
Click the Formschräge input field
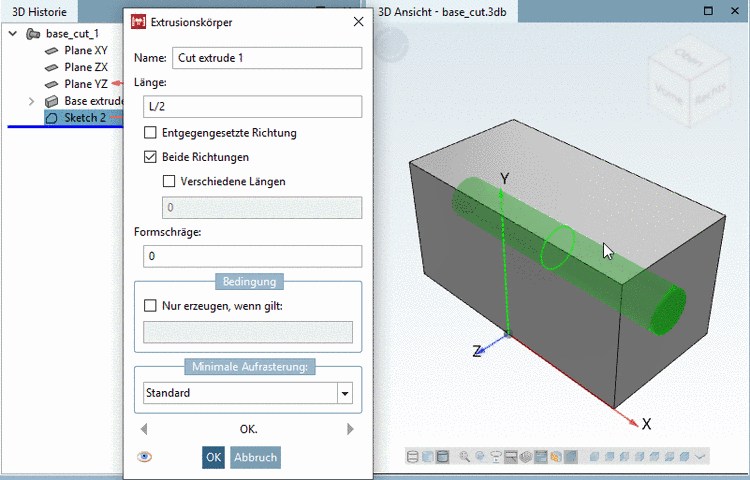pyautogui.click(x=253, y=256)
